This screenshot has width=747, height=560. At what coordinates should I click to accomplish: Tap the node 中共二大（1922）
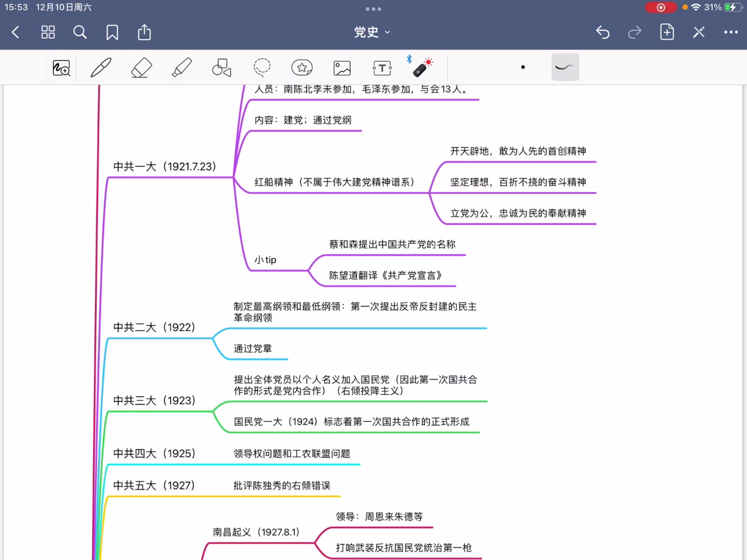click(154, 327)
